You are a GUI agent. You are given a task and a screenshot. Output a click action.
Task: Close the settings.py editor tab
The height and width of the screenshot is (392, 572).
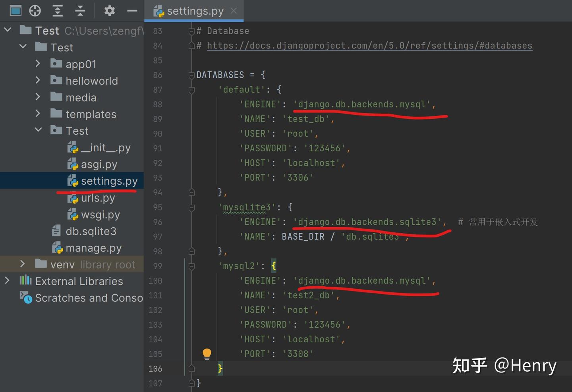[234, 11]
